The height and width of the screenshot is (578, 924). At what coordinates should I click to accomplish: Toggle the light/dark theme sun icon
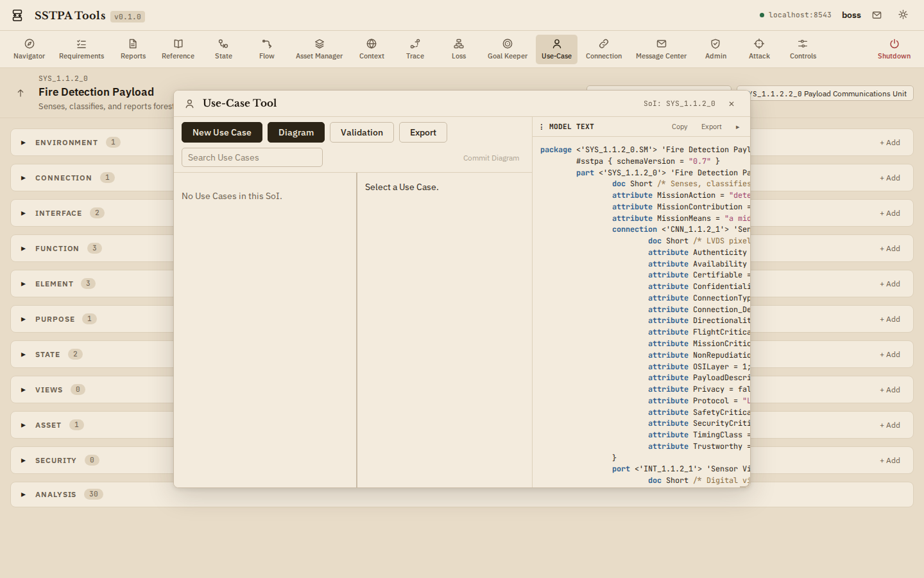pos(903,15)
